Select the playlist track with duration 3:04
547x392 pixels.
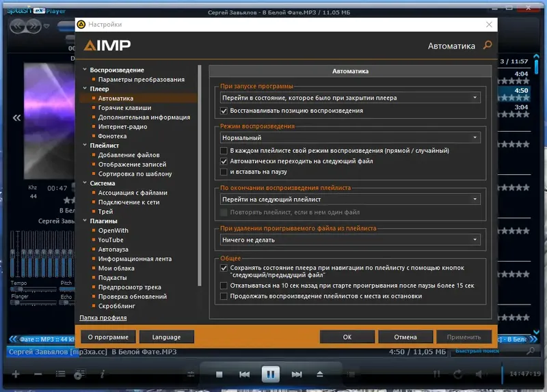pyautogui.click(x=514, y=111)
